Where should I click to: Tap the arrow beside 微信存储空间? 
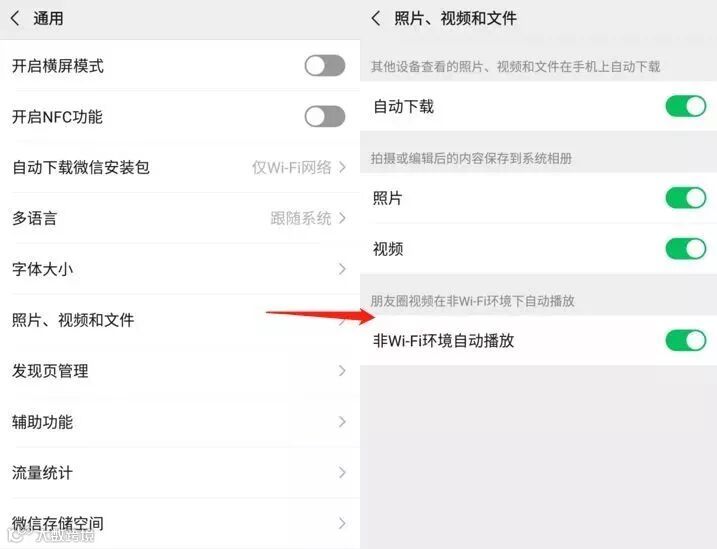click(x=342, y=523)
